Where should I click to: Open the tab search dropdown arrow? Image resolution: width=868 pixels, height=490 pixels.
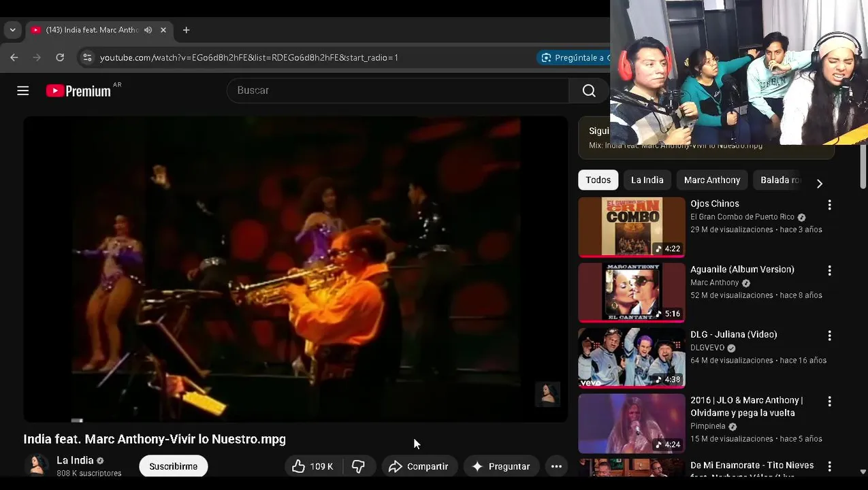(x=12, y=30)
